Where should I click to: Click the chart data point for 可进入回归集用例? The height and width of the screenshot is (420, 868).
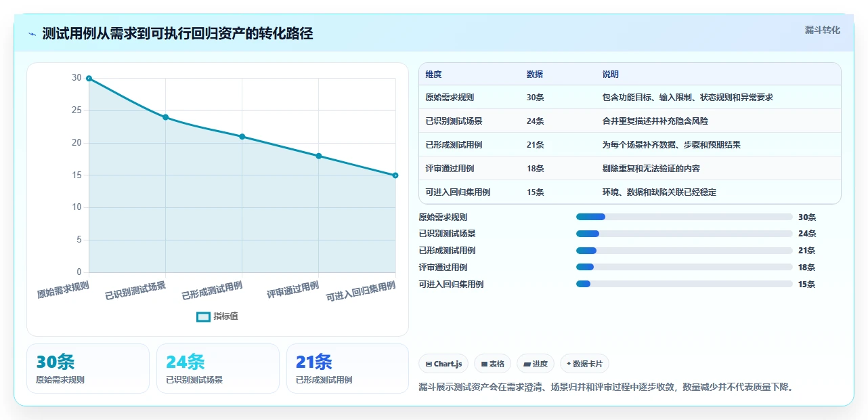pos(395,175)
